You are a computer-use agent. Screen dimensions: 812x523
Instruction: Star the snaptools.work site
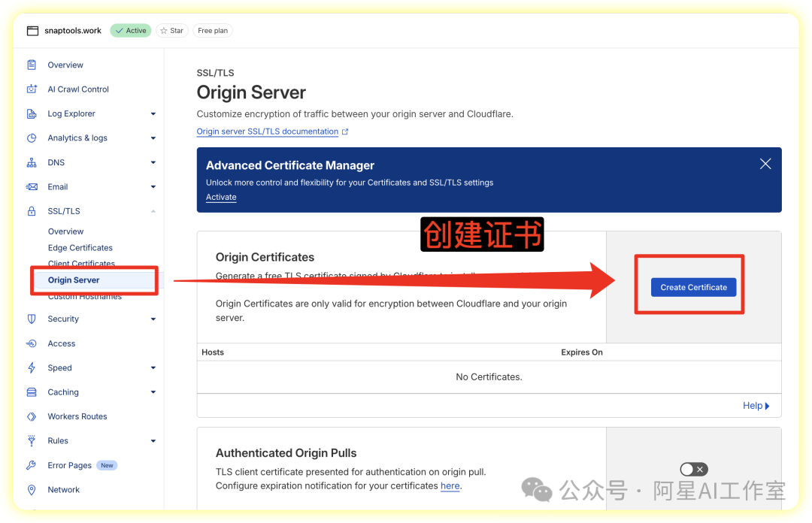(x=171, y=31)
